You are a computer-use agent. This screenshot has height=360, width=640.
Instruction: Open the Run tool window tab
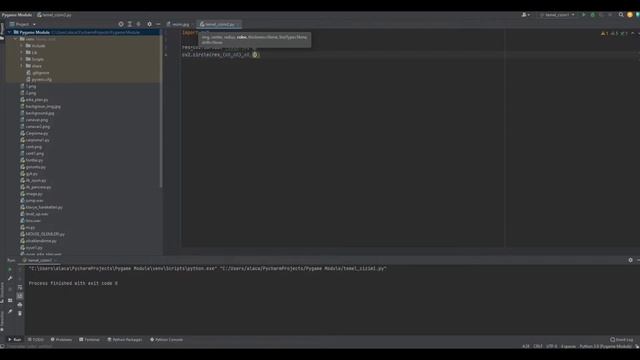pos(15,340)
